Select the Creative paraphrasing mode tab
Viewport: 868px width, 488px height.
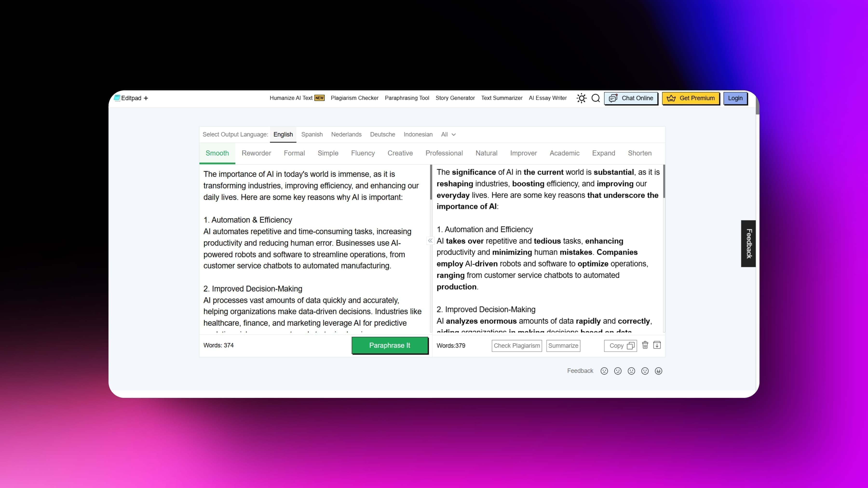coord(400,153)
